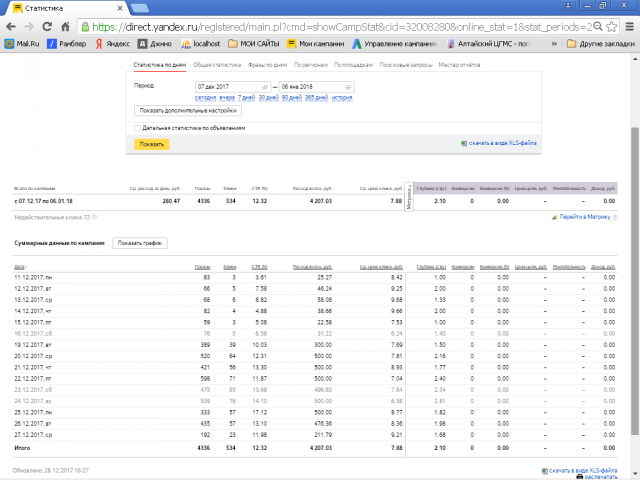This screenshot has height=480, width=640.
Task: Switch to the Общая статистика tab
Action: tap(217, 65)
